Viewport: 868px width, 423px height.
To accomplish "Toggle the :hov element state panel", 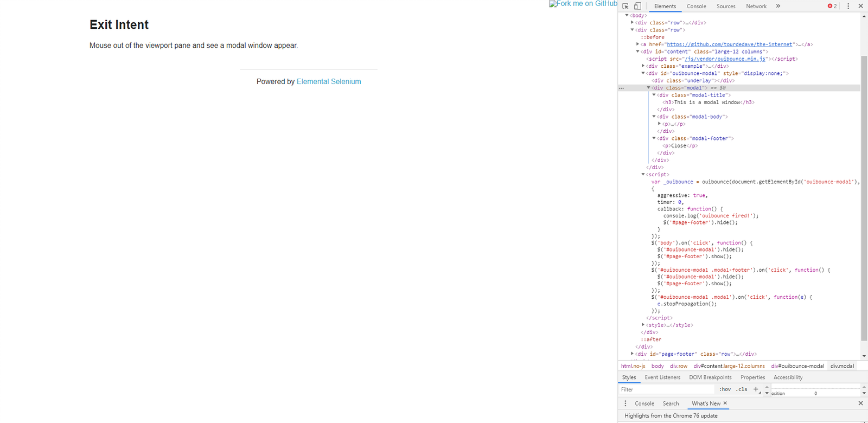I will 725,389.
